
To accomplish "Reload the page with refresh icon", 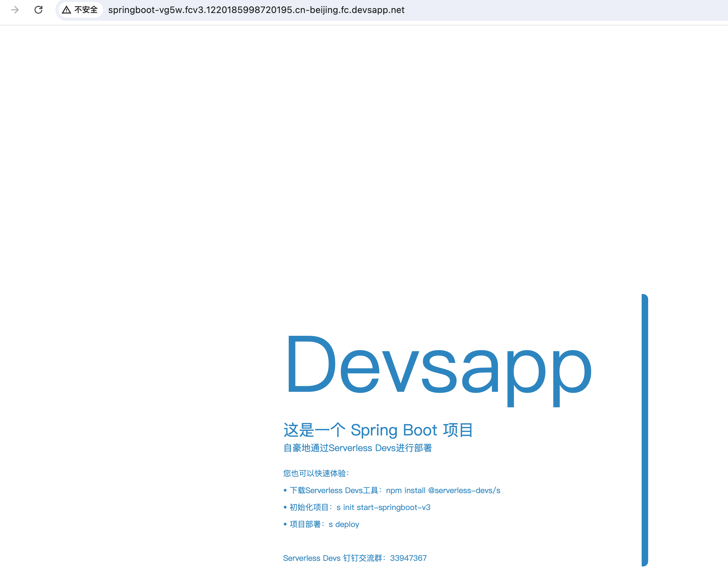I will (x=39, y=10).
